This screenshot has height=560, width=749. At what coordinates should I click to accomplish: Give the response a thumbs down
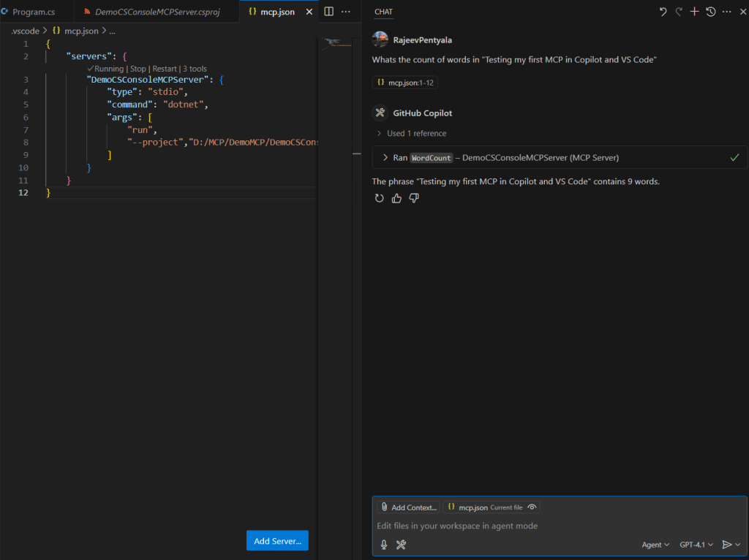point(414,198)
